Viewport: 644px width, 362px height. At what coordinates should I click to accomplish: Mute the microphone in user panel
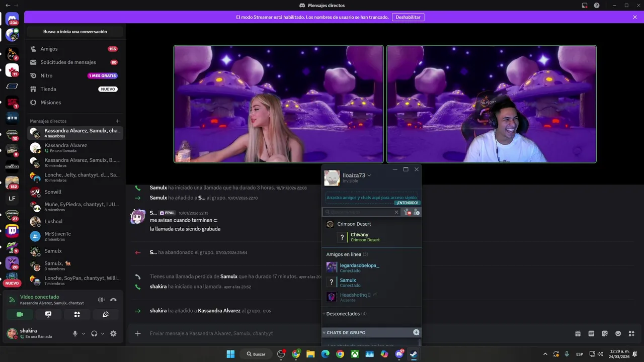(x=75, y=333)
